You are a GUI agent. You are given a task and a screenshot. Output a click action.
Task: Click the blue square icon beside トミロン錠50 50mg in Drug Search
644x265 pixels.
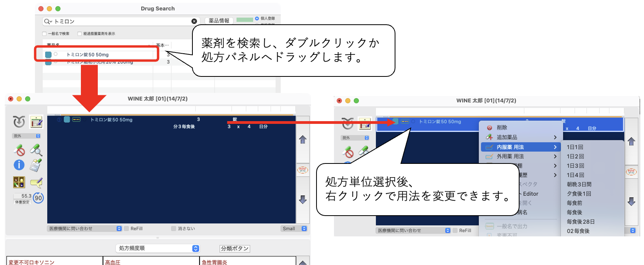tap(48, 54)
